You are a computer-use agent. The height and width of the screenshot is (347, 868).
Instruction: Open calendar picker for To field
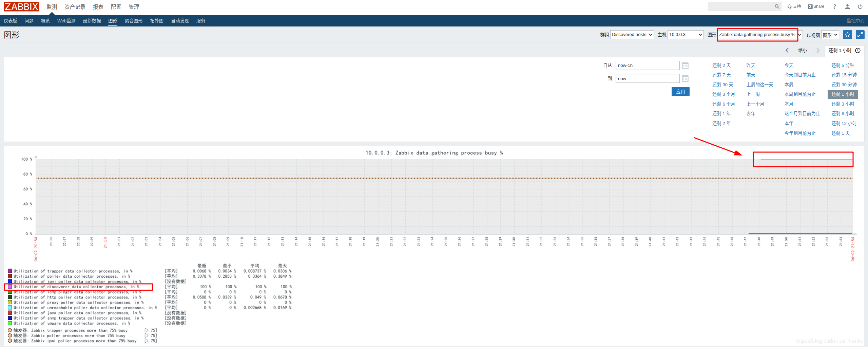pos(685,79)
